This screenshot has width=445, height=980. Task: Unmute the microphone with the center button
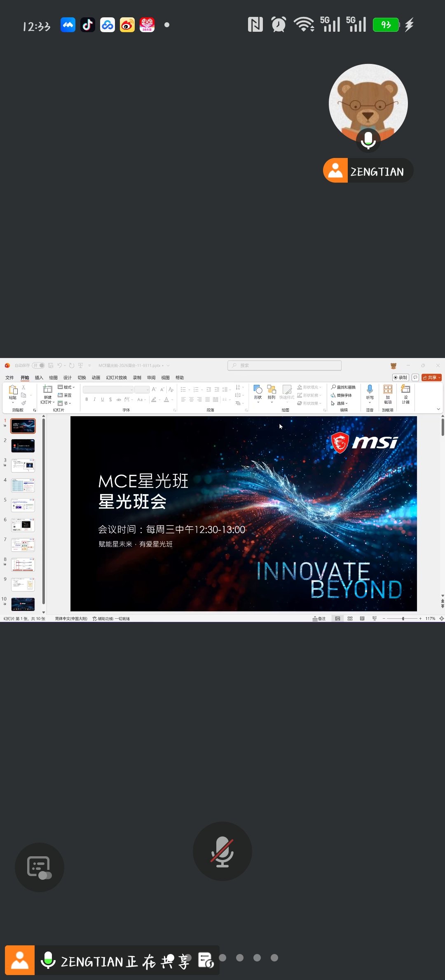click(x=222, y=852)
